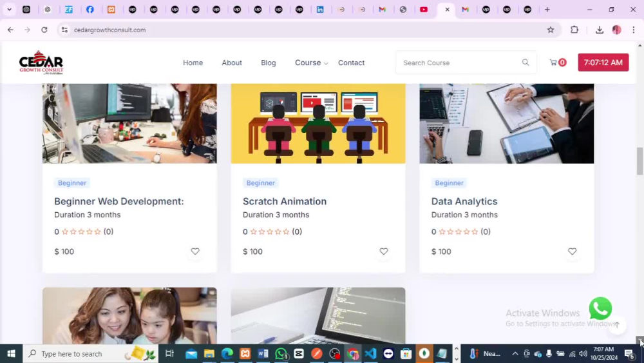Open the Scratch Animation course title
644x363 pixels.
point(284,201)
